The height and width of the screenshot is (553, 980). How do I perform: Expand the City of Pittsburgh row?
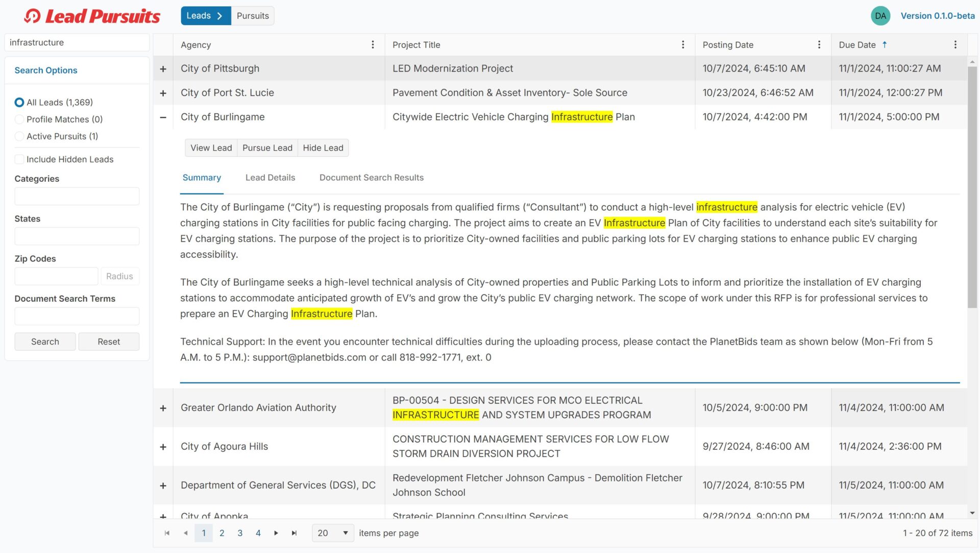(x=163, y=69)
